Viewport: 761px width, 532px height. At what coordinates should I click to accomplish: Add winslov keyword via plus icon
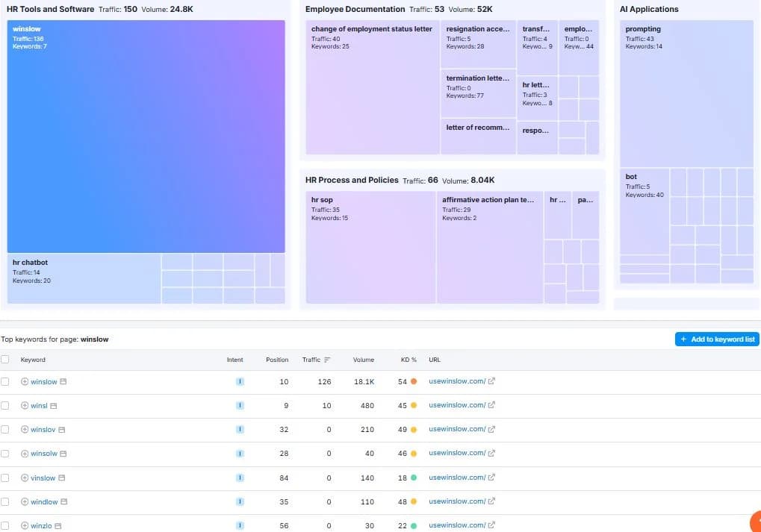coord(25,430)
